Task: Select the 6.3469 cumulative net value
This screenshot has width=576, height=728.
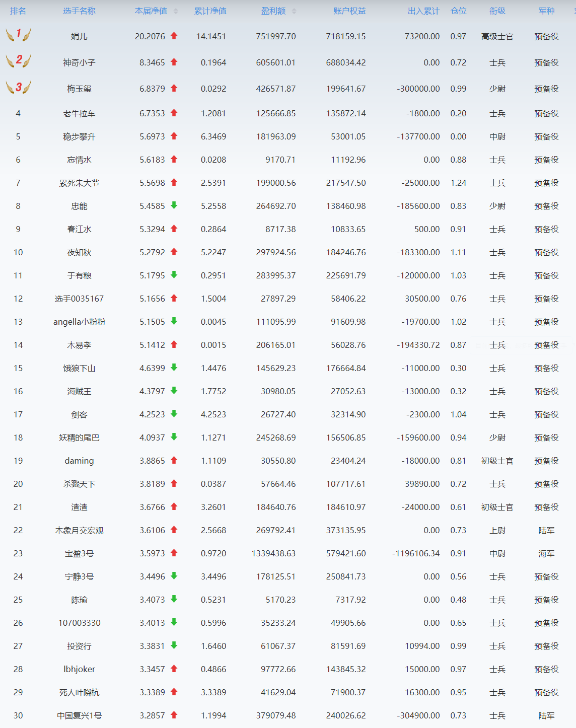Action: coord(213,136)
